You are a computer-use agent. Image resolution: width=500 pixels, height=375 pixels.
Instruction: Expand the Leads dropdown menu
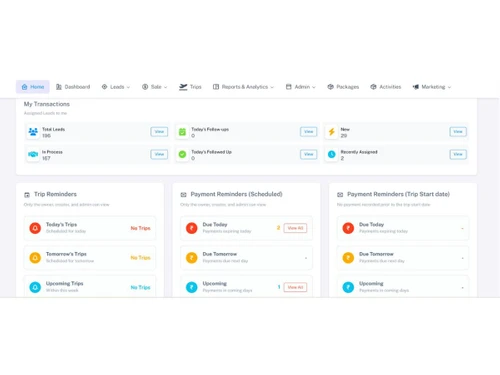116,87
